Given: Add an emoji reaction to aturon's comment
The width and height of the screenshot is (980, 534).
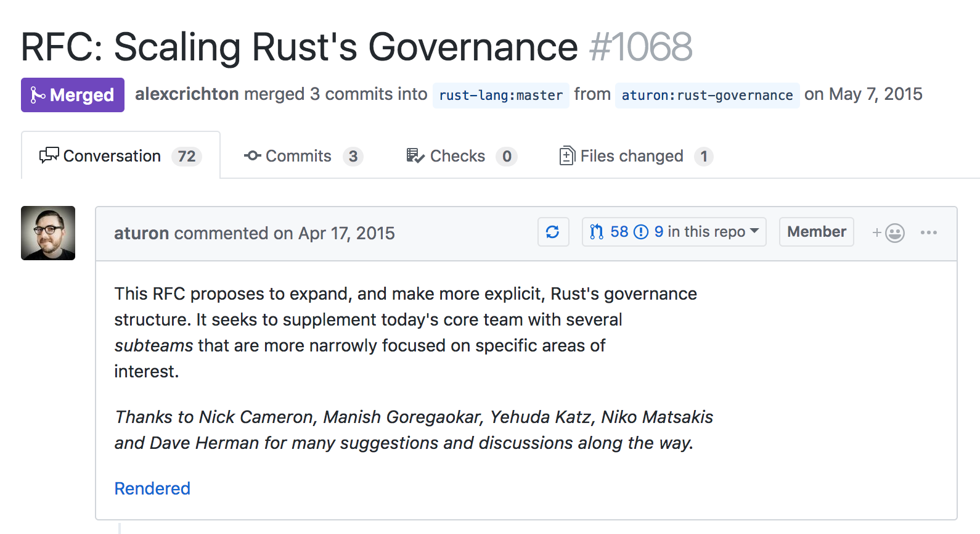Looking at the screenshot, I should (x=888, y=232).
